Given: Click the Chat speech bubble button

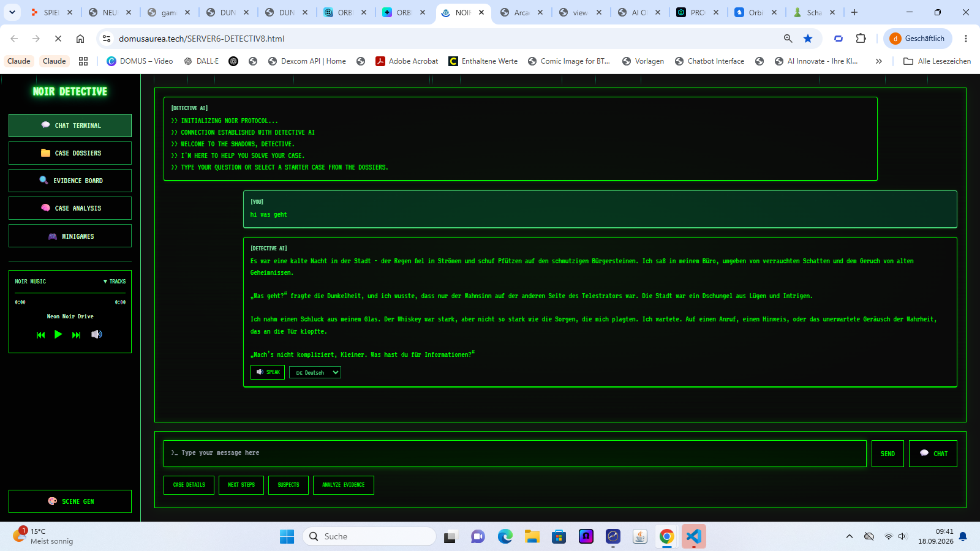Looking at the screenshot, I should 933,454.
